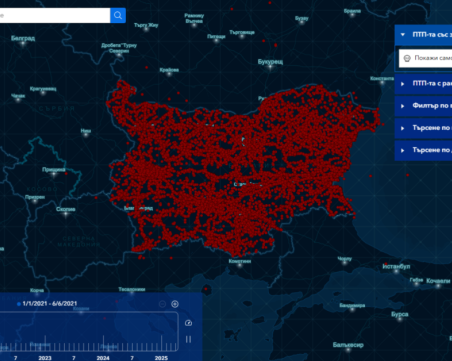The width and height of the screenshot is (452, 361).
Task: Click the Питещи city label
Action: click(x=216, y=36)
